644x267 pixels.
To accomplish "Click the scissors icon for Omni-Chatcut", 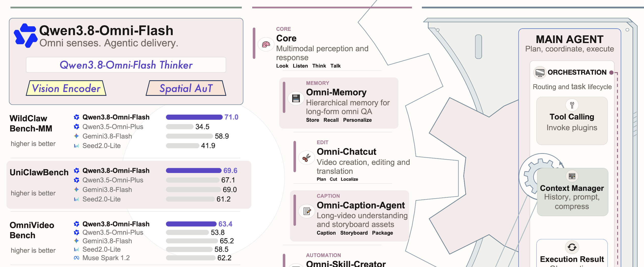I will coord(306,158).
